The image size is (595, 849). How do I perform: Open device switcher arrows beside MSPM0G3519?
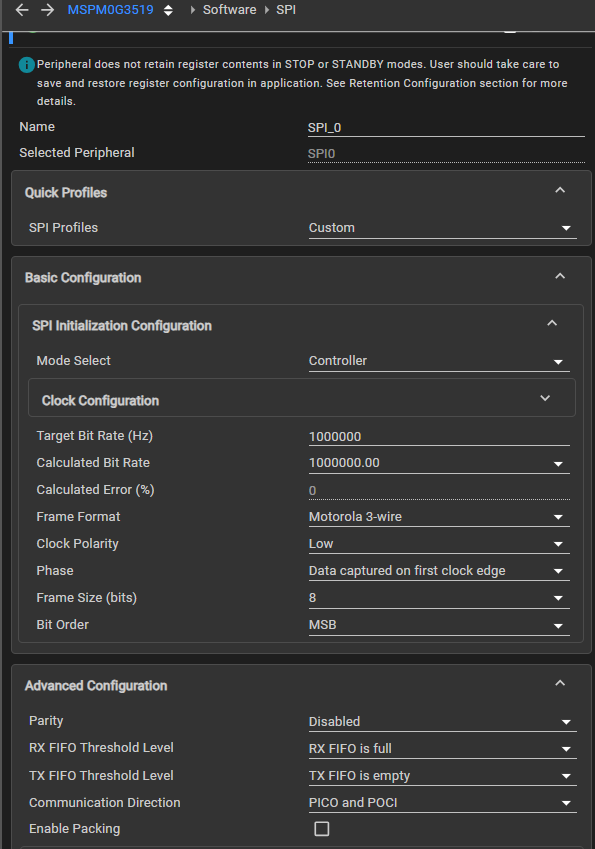[168, 10]
